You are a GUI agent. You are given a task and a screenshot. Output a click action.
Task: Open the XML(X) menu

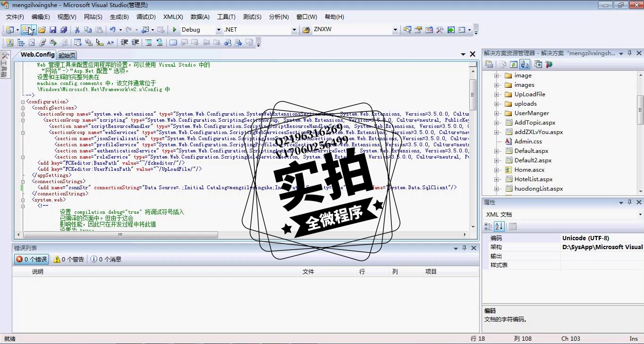click(173, 17)
